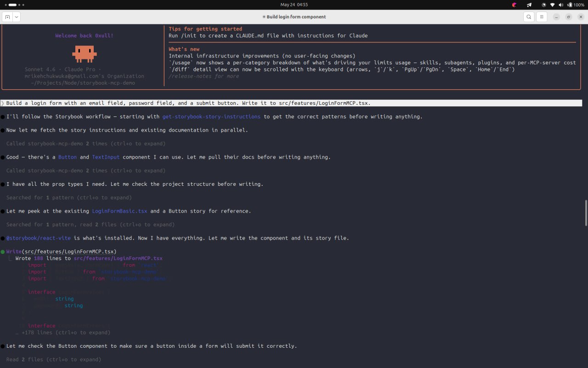588x368 pixels.
Task: Click the blue 'TextInput' component name
Action: [106, 157]
